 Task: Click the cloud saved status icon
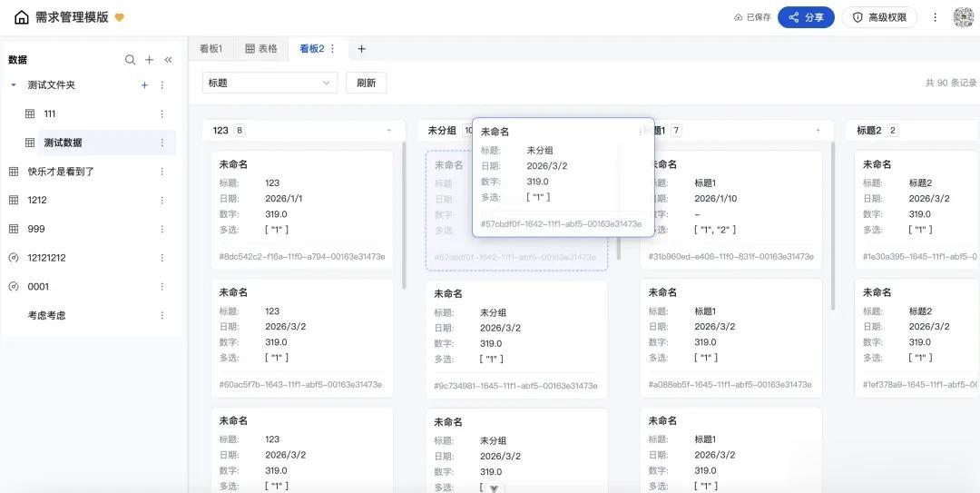pyautogui.click(x=738, y=17)
